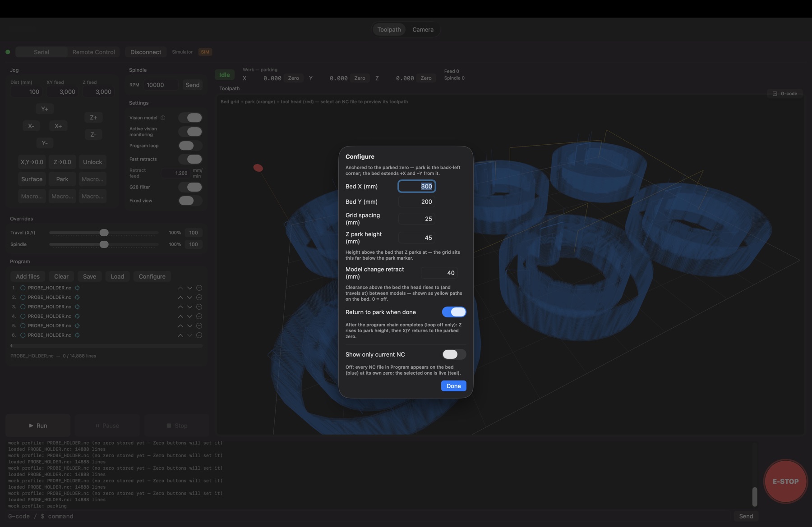812x527 pixels.
Task: Zero the X axis
Action: (x=294, y=78)
